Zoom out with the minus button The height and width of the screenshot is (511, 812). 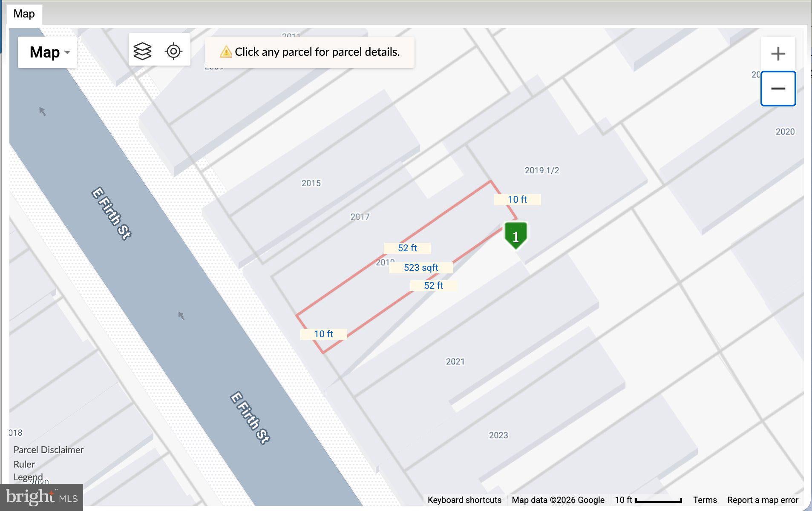pyautogui.click(x=778, y=89)
